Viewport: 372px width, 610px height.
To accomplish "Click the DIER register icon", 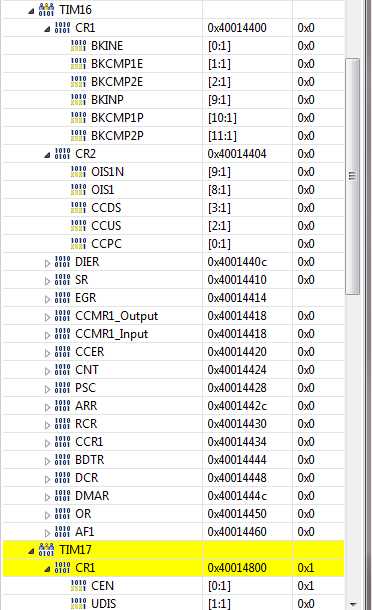I will pos(62,261).
